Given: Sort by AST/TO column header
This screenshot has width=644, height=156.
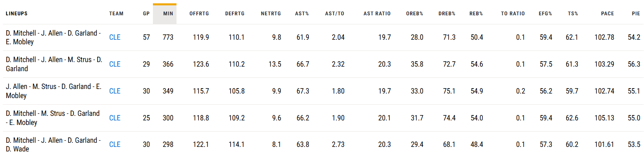Looking at the screenshot, I should 335,14.
